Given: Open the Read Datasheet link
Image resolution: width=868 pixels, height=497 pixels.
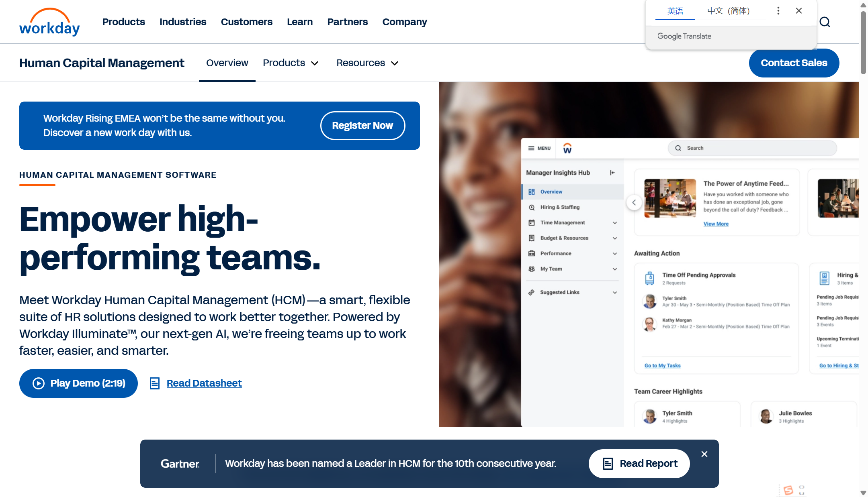Looking at the screenshot, I should (x=204, y=383).
